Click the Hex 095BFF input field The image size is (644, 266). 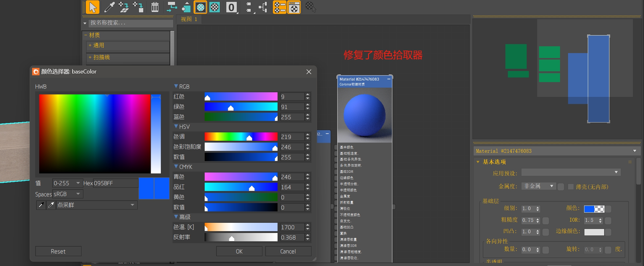pyautogui.click(x=115, y=183)
